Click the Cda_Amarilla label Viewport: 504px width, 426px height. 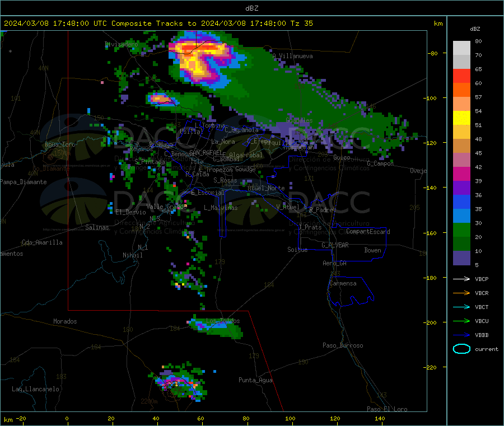click(42, 242)
